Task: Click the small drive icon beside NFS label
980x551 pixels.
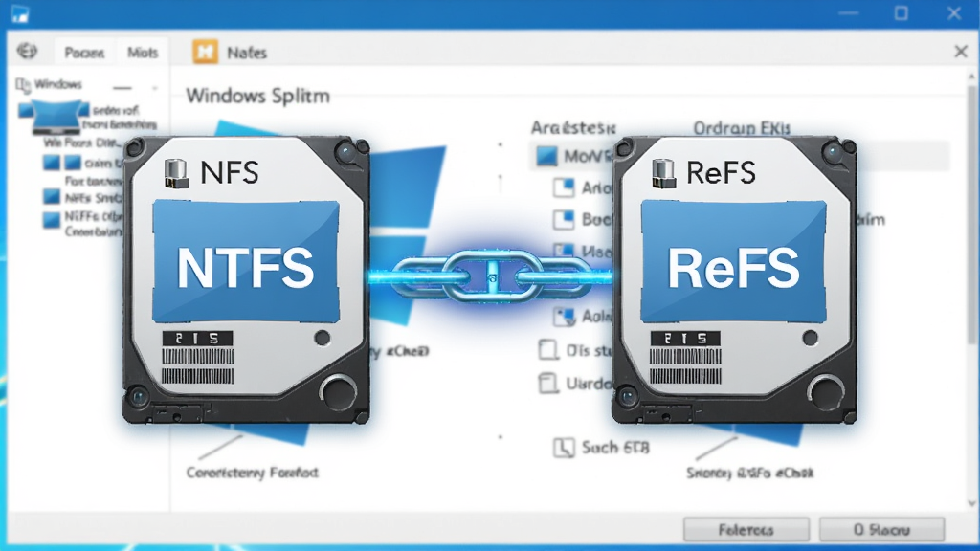Action: [176, 173]
